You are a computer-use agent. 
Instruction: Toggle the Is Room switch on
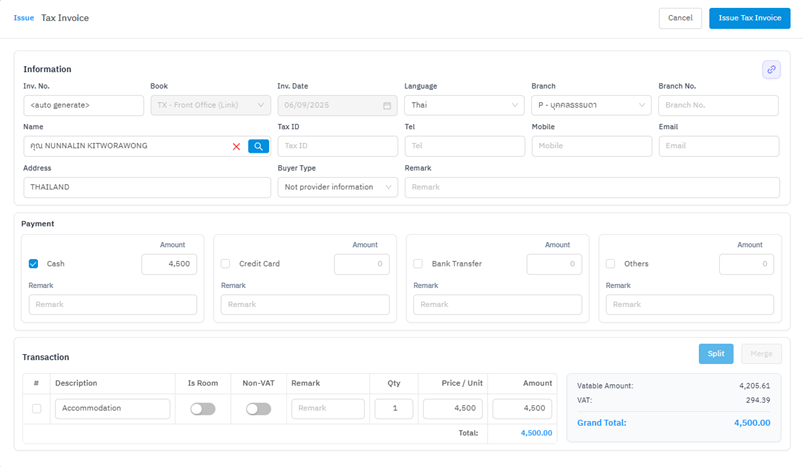coord(203,409)
